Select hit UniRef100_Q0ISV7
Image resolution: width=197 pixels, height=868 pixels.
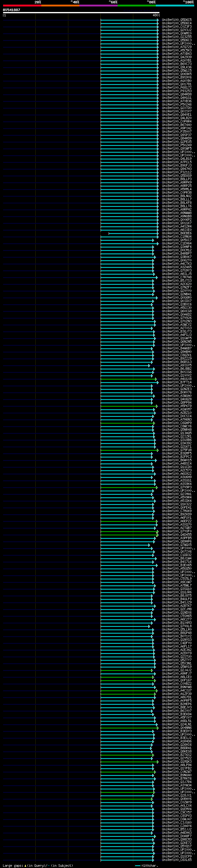177,111
